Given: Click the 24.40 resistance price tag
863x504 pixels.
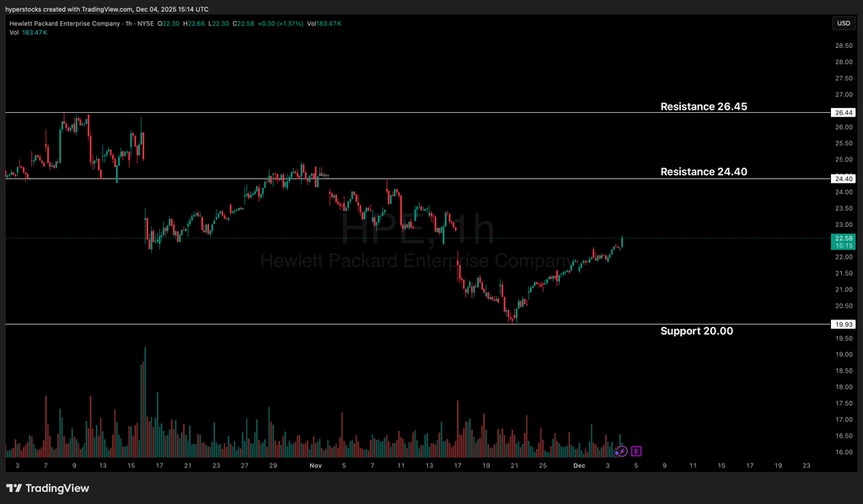Looking at the screenshot, I should click(x=843, y=179).
